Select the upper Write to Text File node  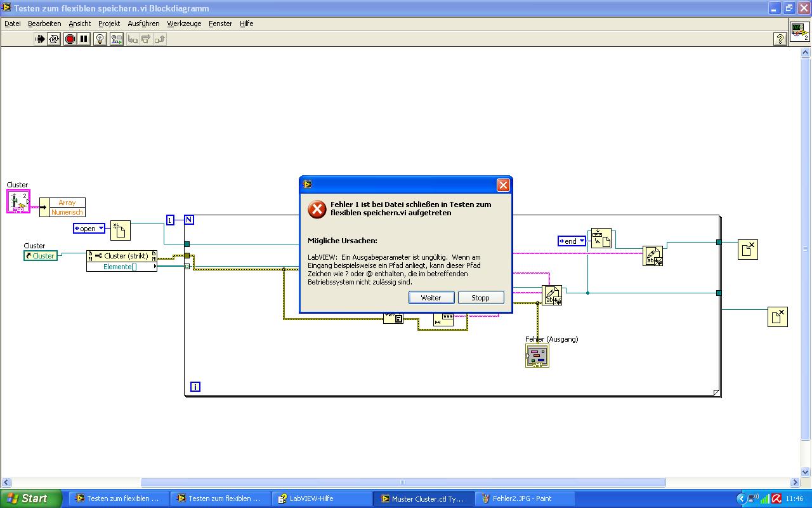coord(653,256)
